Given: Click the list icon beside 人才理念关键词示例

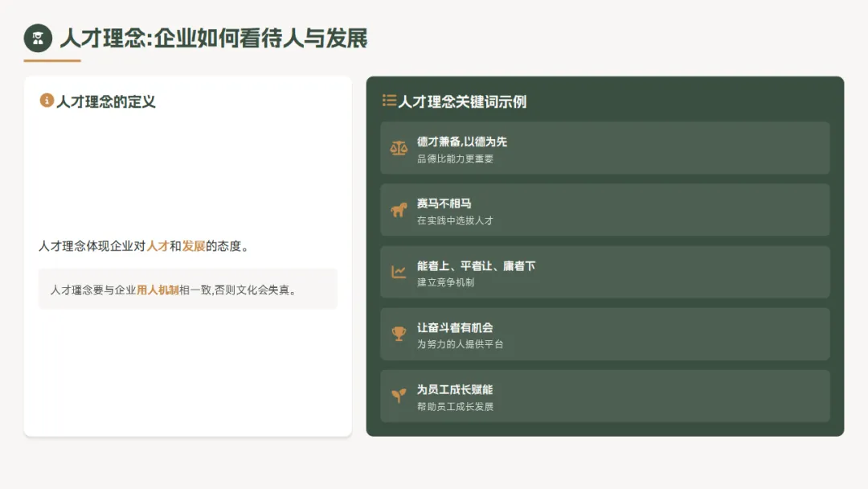Looking at the screenshot, I should click(389, 101).
